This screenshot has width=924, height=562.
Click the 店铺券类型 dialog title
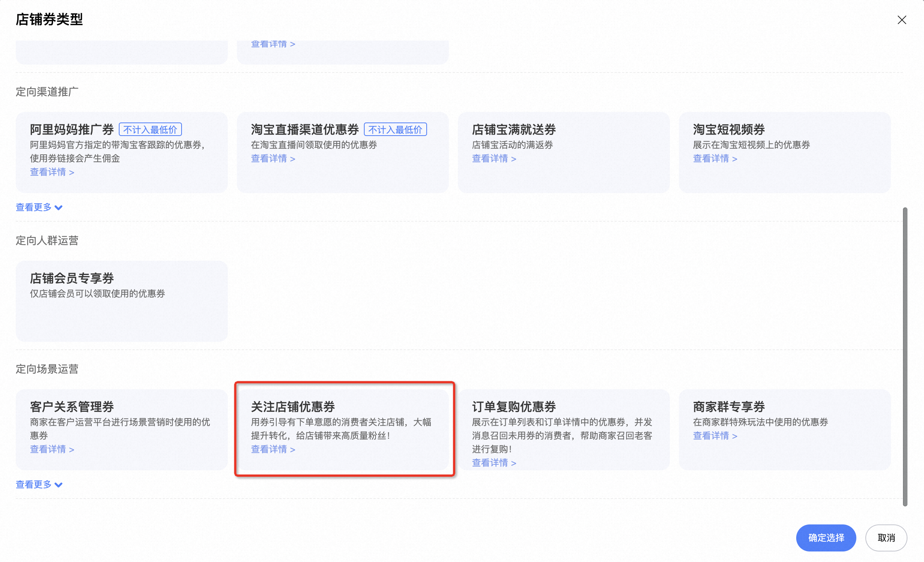coord(49,19)
